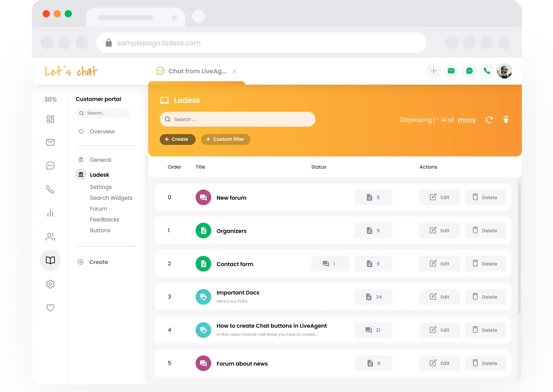The width and height of the screenshot is (553, 392).
Task: Click the 21 comments badge on chat buttons row
Action: [x=373, y=330]
